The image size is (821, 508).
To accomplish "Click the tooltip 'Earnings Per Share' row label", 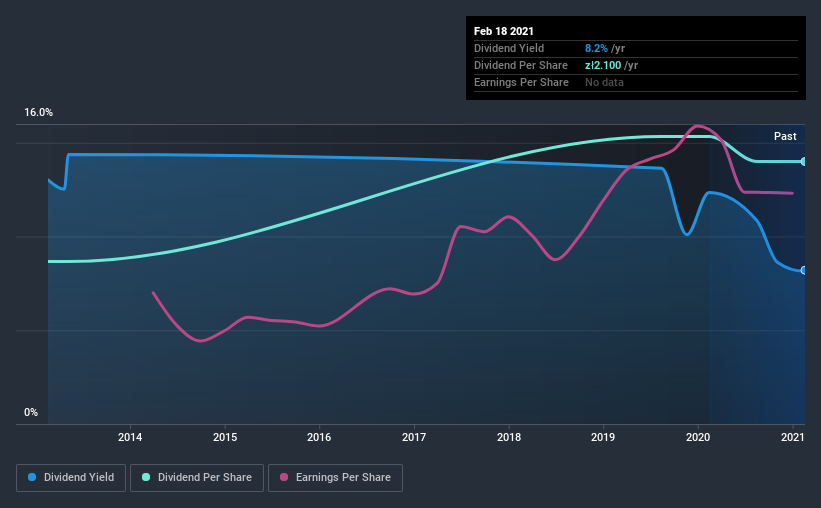I will coord(521,82).
